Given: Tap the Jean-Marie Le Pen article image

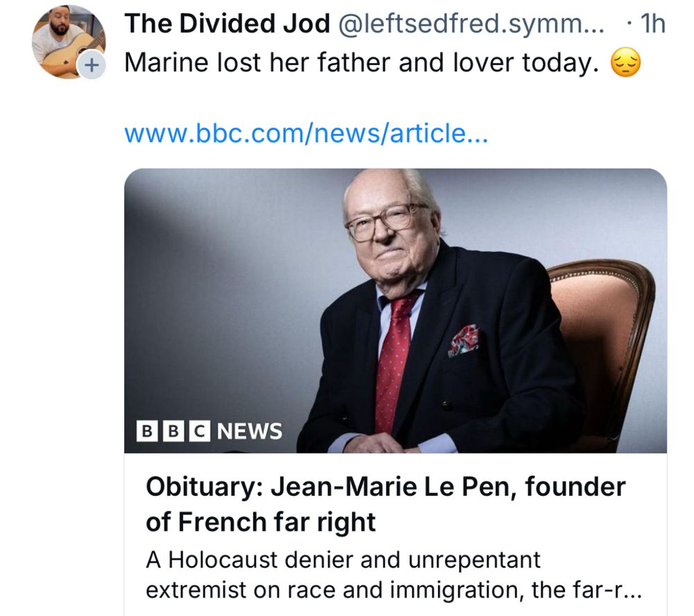Looking at the screenshot, I should 396,311.
